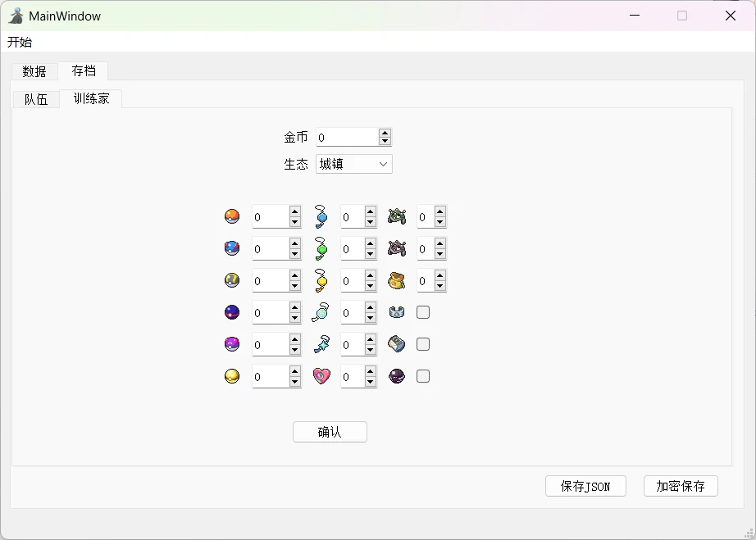The width and height of the screenshot is (756, 540).
Task: Decrease the green hexagon charm count
Action: click(371, 254)
